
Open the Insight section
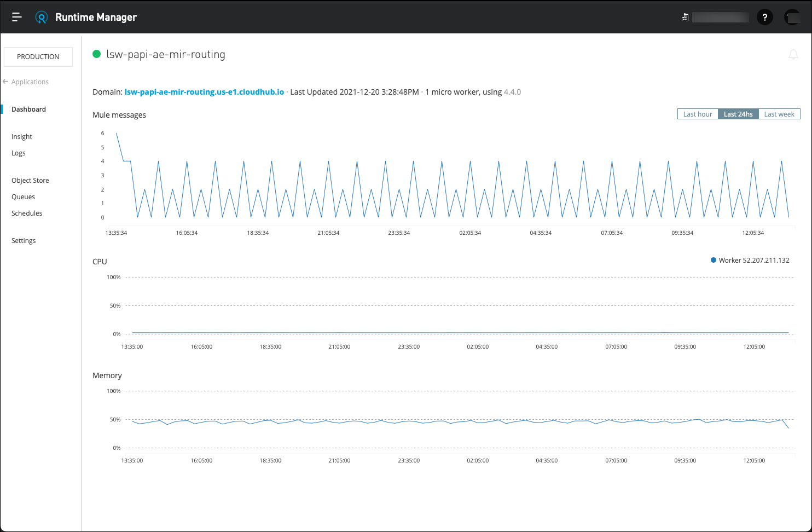tap(22, 136)
